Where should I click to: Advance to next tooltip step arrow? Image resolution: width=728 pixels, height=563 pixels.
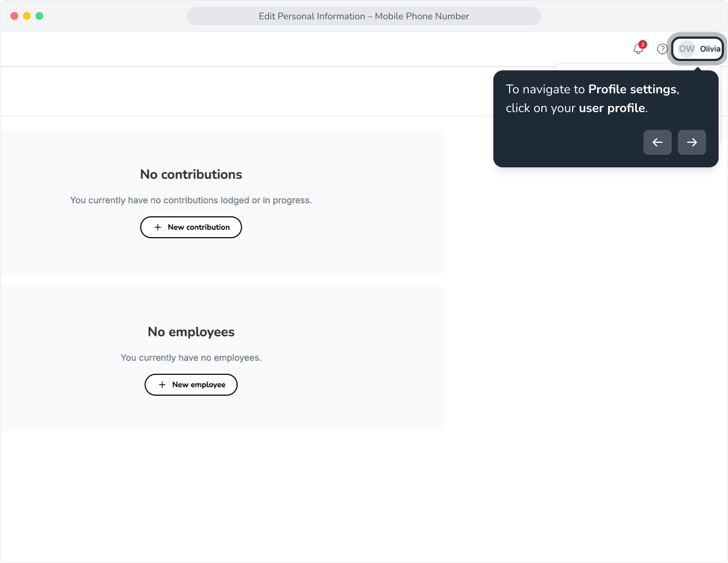coord(692,142)
